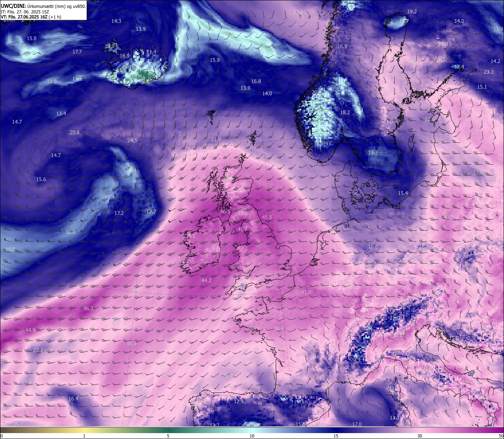
Task: Click the 15.9 value label
Action: tap(215, 60)
